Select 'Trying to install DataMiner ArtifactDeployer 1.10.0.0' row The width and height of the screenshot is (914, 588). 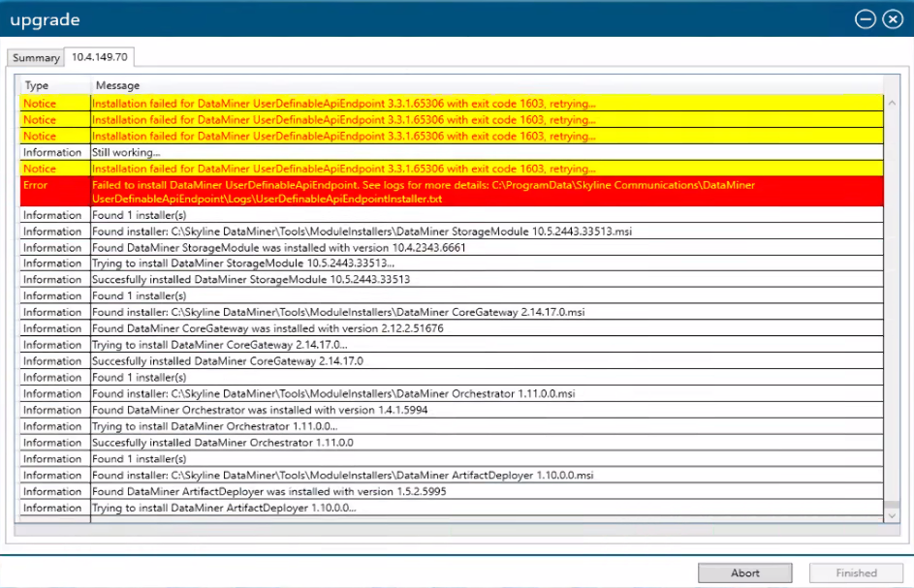tap(452, 508)
